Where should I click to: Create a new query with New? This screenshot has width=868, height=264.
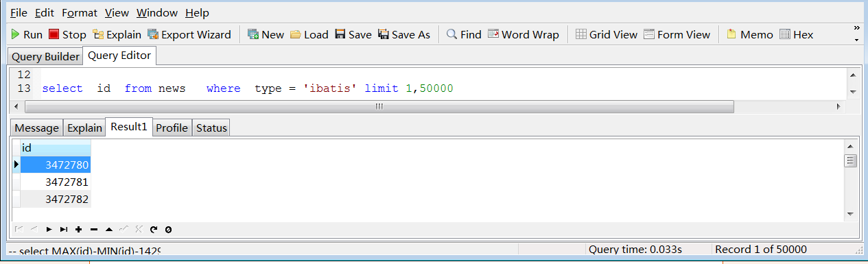click(266, 34)
